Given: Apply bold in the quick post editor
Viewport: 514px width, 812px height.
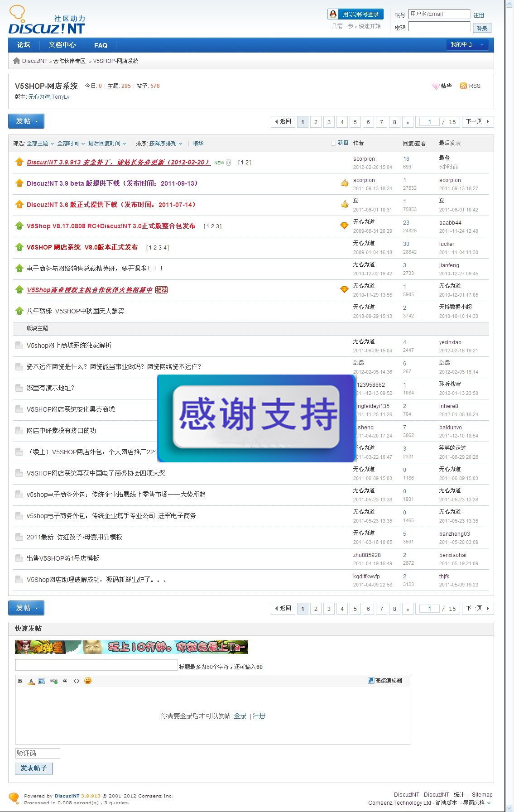Looking at the screenshot, I should pyautogui.click(x=20, y=681).
